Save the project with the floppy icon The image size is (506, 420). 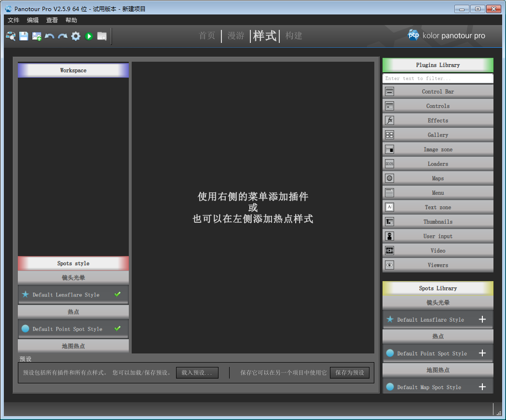pyautogui.click(x=24, y=36)
